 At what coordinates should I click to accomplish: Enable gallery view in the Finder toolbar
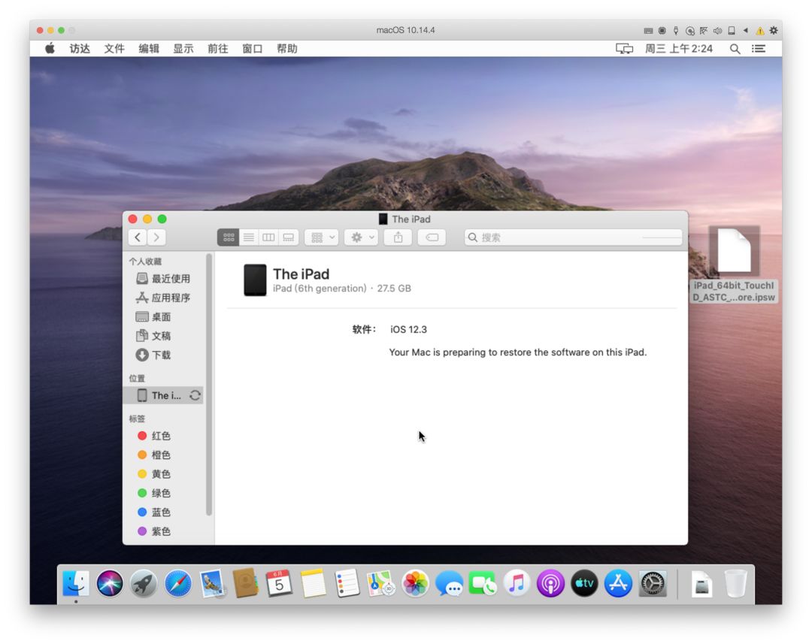tap(288, 237)
